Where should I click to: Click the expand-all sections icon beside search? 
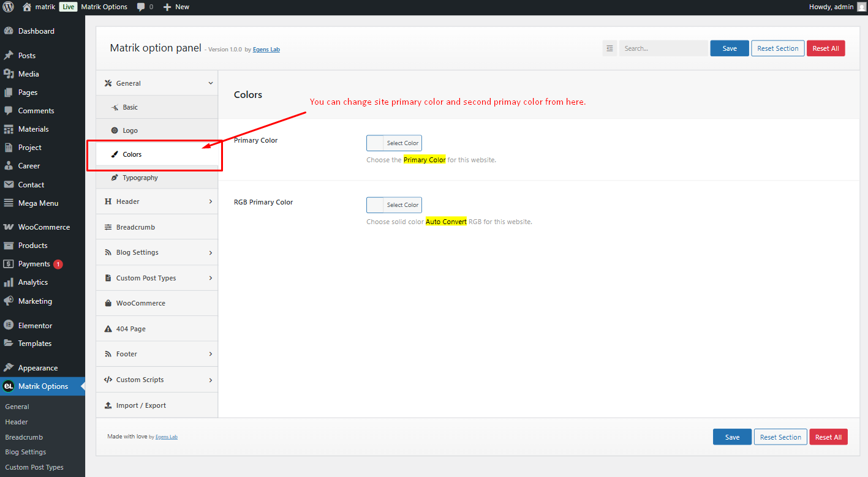tap(609, 48)
